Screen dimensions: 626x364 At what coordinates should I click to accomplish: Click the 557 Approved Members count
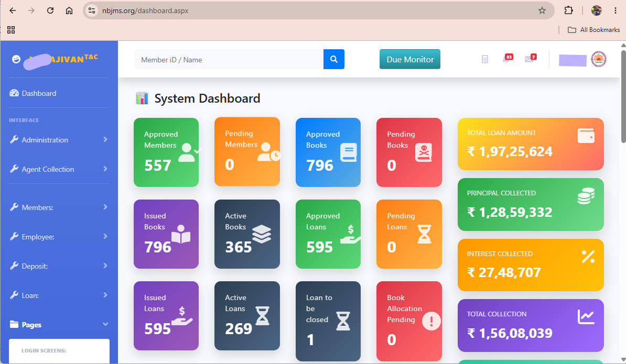(x=158, y=165)
